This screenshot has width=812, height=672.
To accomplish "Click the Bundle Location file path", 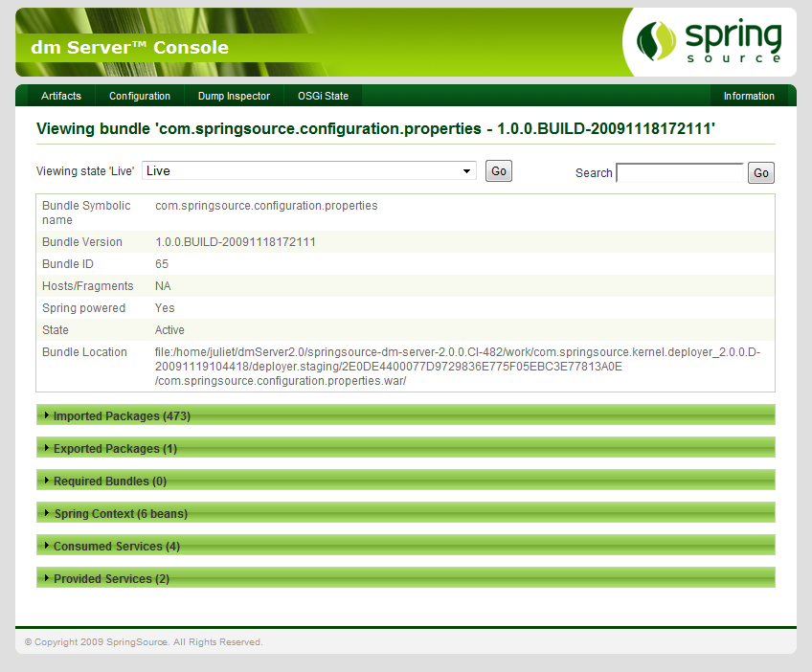I will click(x=458, y=367).
